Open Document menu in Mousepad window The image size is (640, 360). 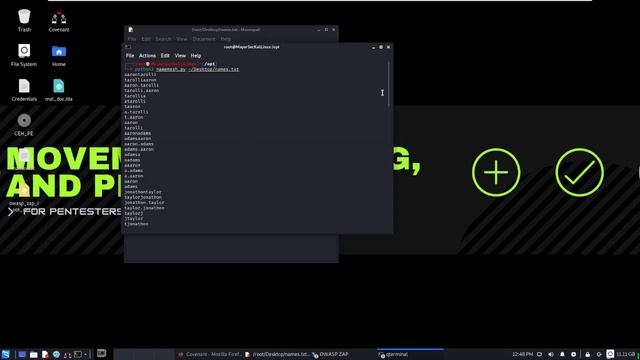[x=204, y=39]
